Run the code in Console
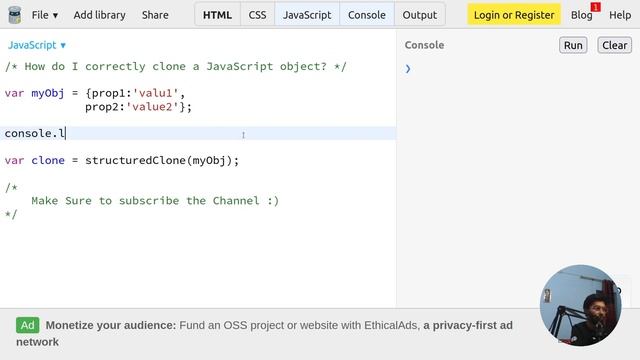This screenshot has height=360, width=640. [573, 45]
